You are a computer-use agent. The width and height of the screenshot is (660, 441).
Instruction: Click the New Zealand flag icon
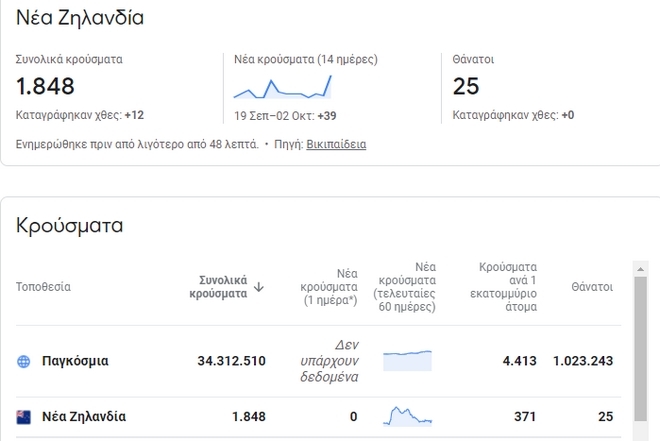[x=24, y=417]
